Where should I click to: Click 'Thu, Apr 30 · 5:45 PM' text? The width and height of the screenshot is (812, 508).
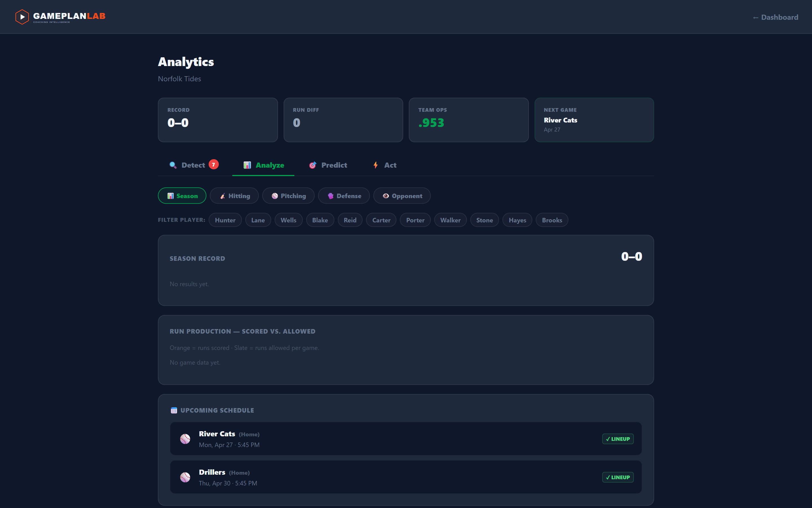click(228, 483)
